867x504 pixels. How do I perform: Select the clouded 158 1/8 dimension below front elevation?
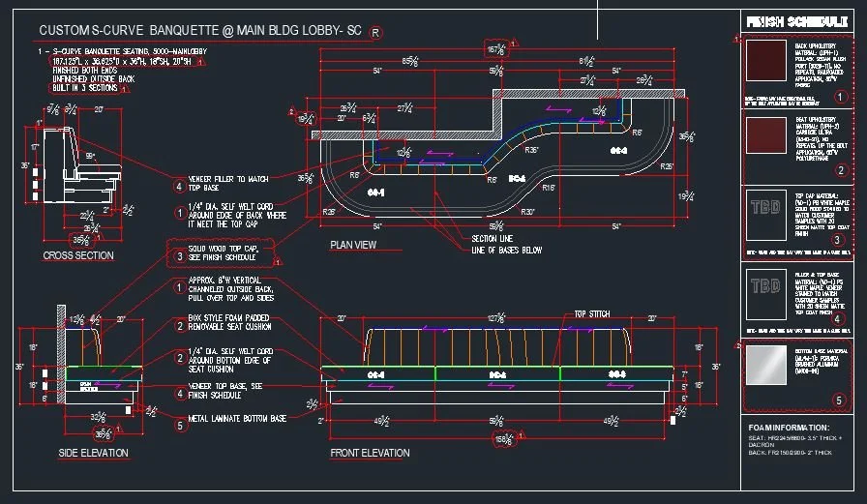tap(503, 439)
